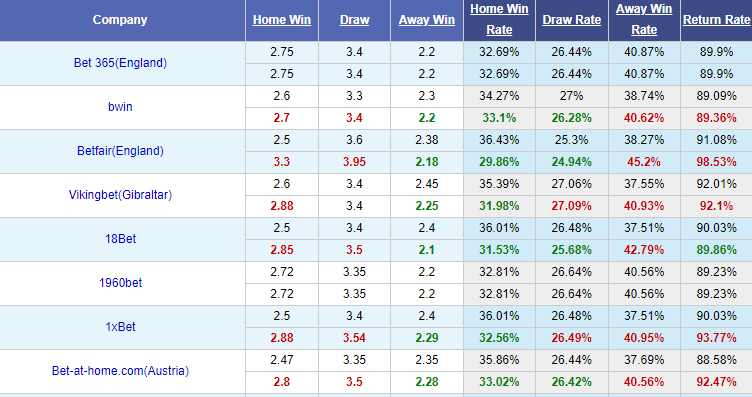Open Betfair(England) company link
Screen dimensions: 752x397
click(120, 151)
